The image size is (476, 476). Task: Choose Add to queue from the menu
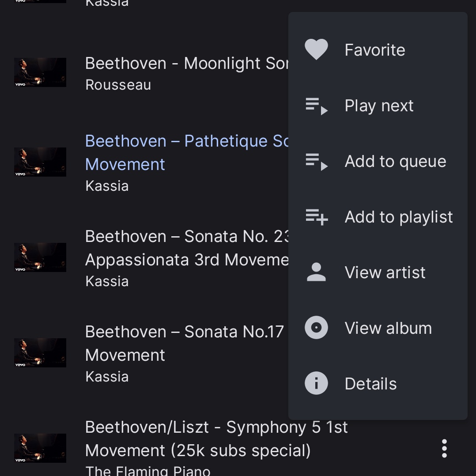coord(395,161)
